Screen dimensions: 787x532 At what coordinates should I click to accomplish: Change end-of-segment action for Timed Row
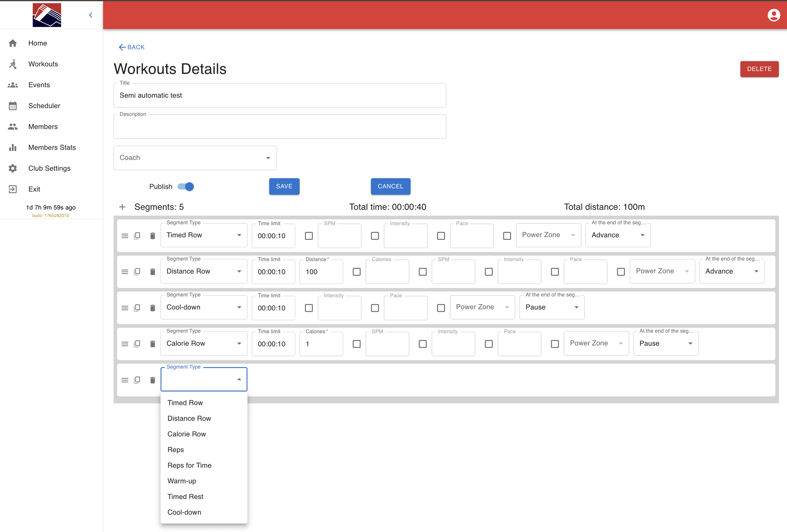tap(618, 235)
